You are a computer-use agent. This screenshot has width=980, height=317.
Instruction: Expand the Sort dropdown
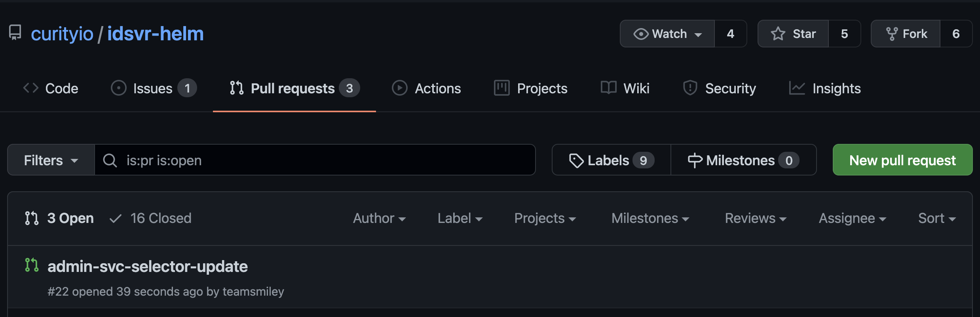click(936, 218)
